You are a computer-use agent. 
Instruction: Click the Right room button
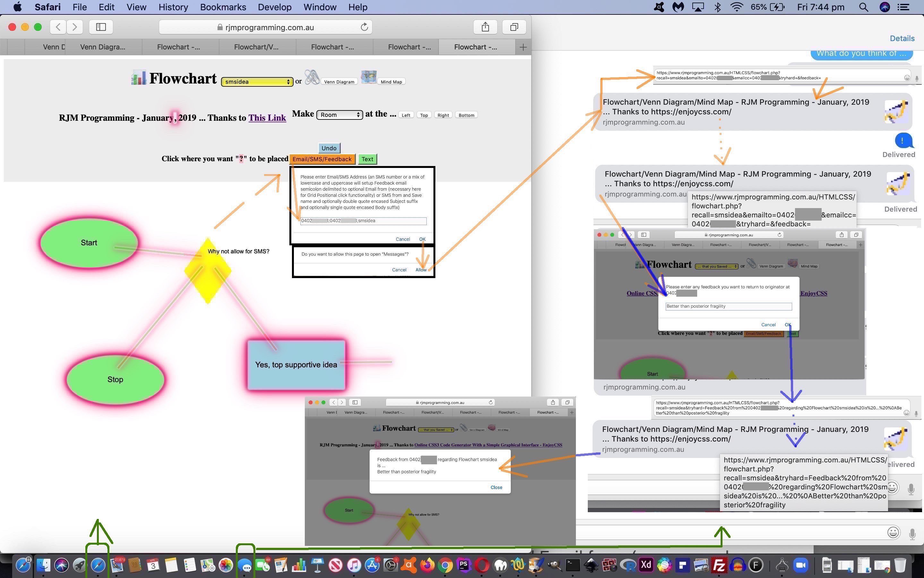443,115
